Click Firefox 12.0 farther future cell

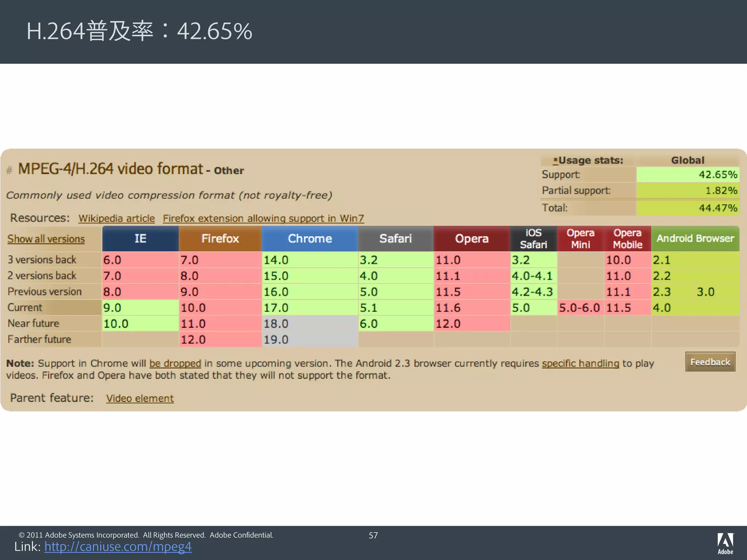[220, 339]
